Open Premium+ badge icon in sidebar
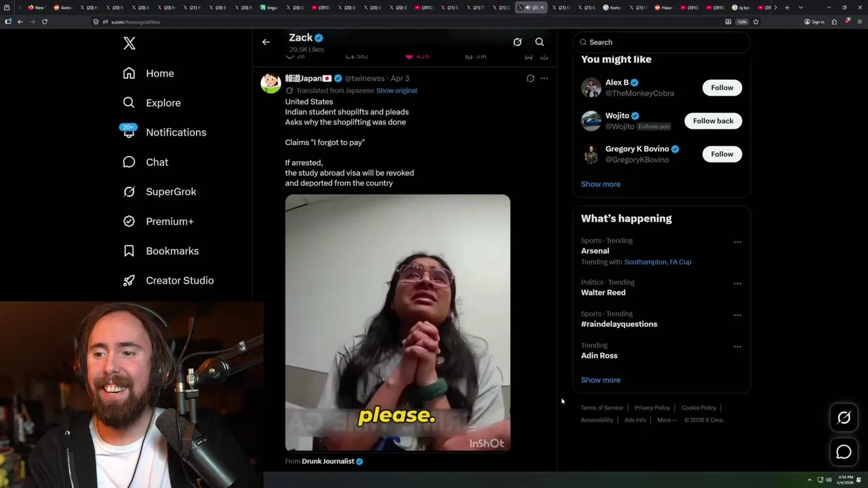The image size is (868, 488). (129, 221)
